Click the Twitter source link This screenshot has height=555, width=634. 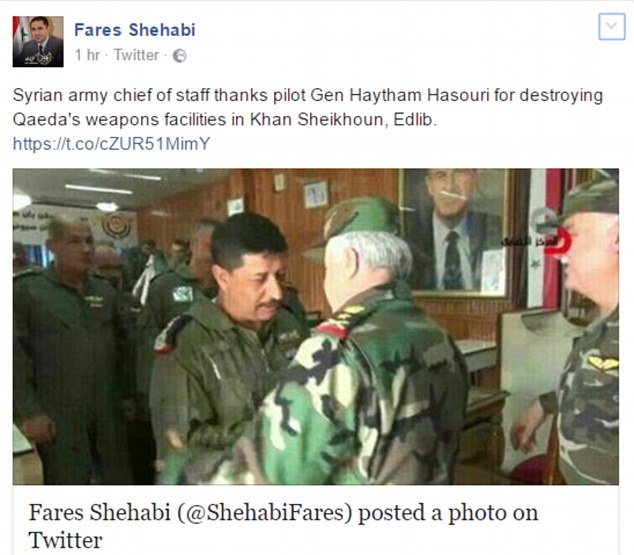point(136,55)
